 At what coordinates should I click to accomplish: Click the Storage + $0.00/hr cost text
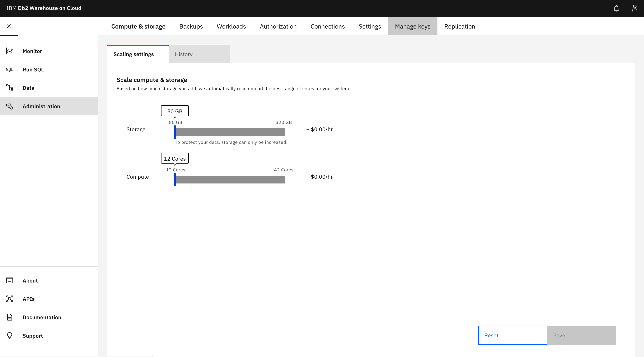320,129
